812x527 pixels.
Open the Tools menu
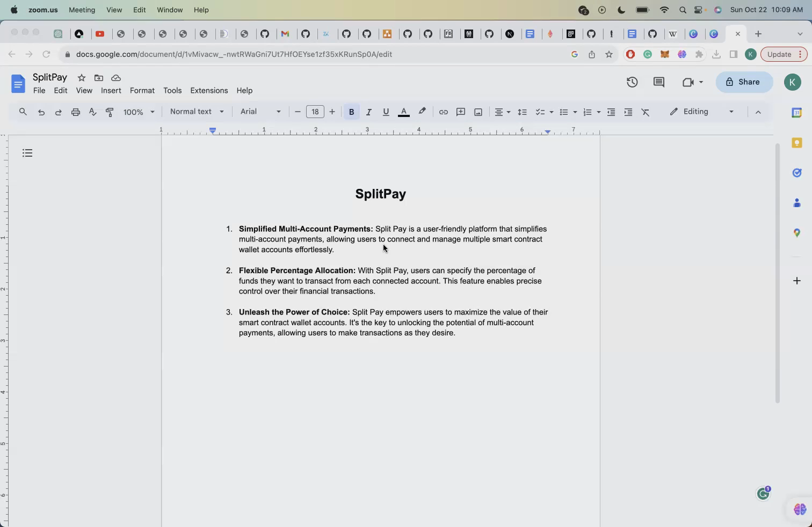coord(172,91)
